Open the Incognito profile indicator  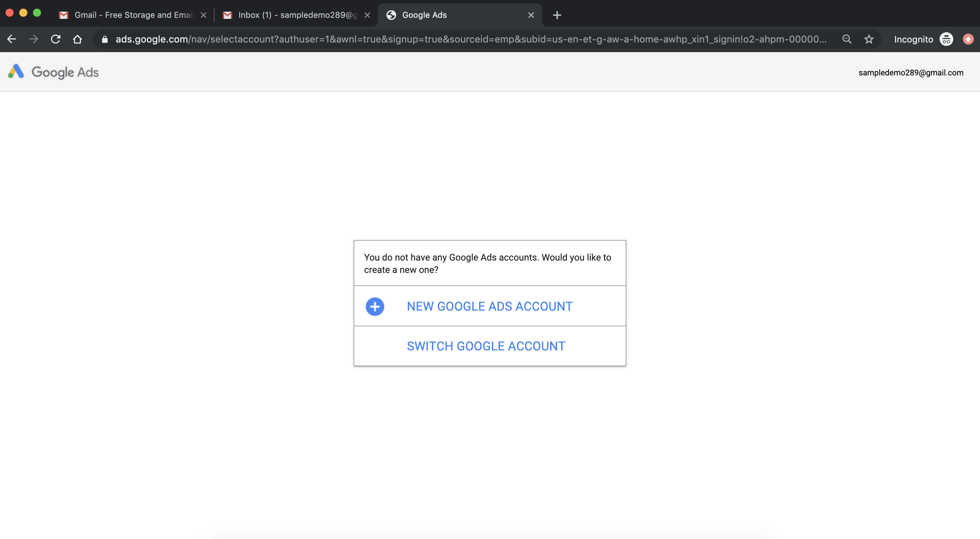point(923,39)
